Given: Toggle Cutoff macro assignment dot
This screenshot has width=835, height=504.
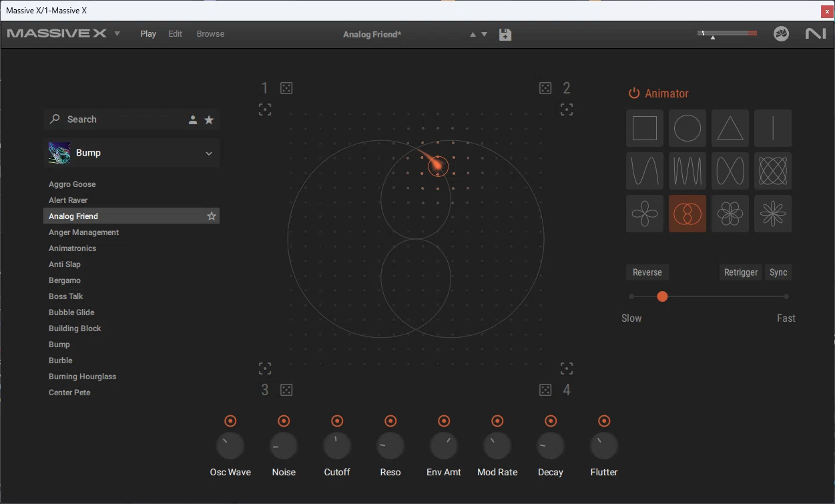Looking at the screenshot, I should pos(337,421).
